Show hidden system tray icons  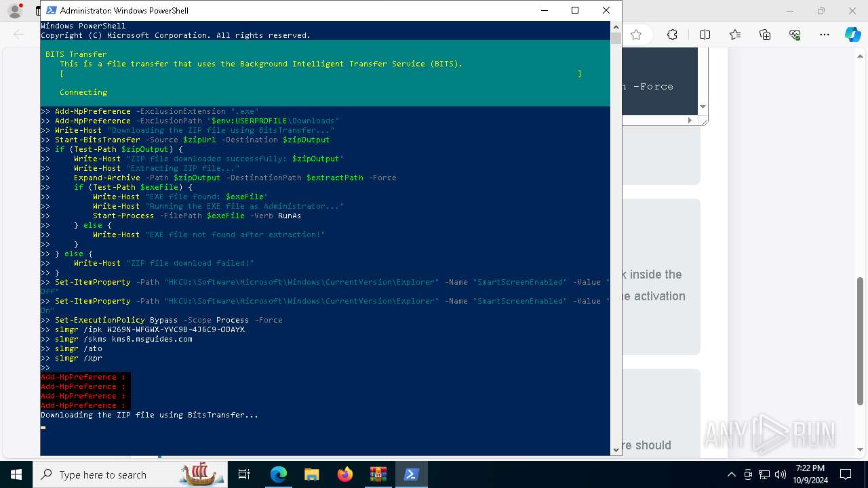coord(731,474)
